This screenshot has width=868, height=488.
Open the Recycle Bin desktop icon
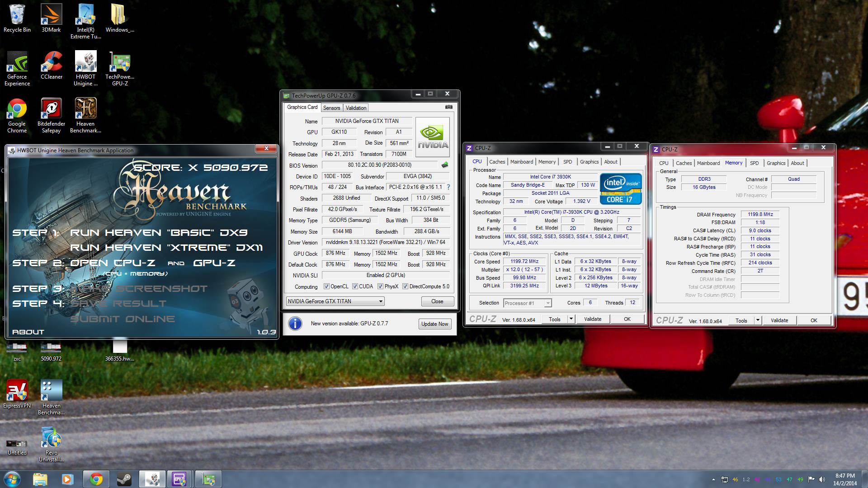[17, 18]
